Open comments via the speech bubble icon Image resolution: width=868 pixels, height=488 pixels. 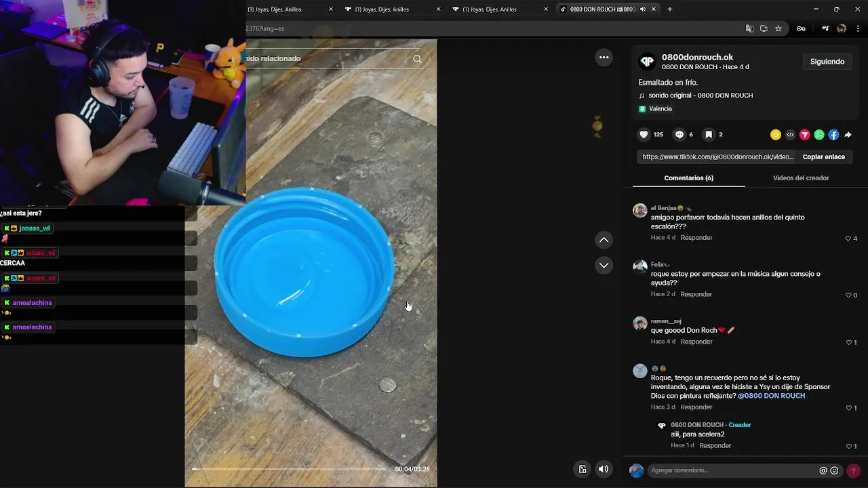point(679,135)
